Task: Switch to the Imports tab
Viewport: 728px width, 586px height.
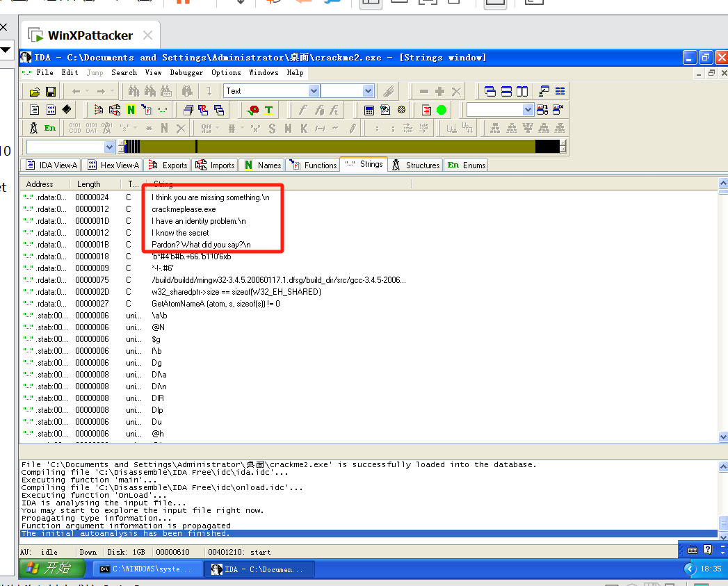Action: [x=215, y=165]
